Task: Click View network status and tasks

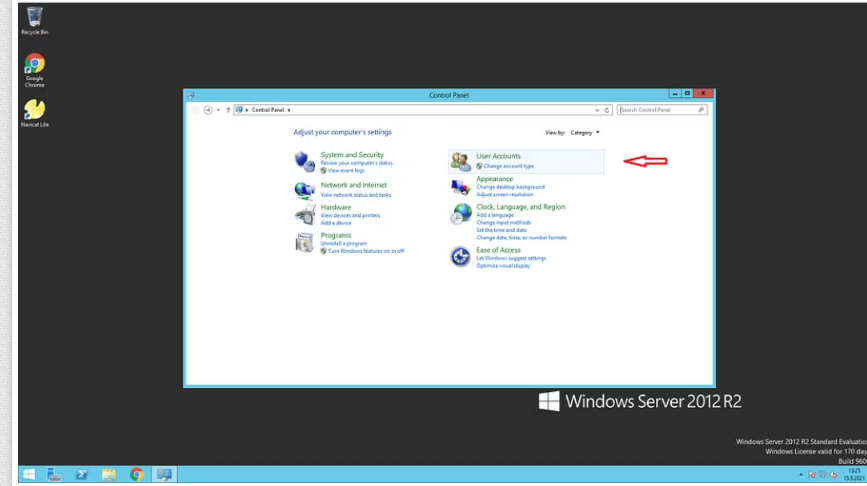Action: (x=356, y=195)
